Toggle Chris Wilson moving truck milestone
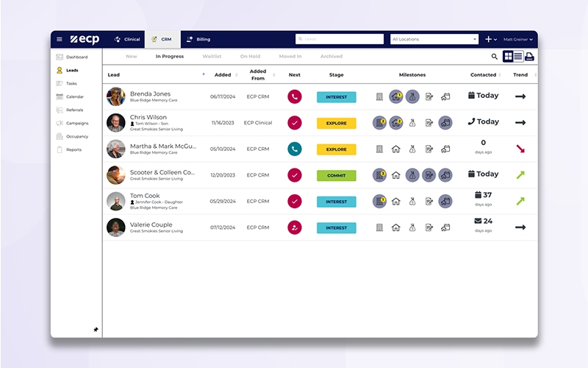This screenshot has height=368, width=588. point(445,123)
